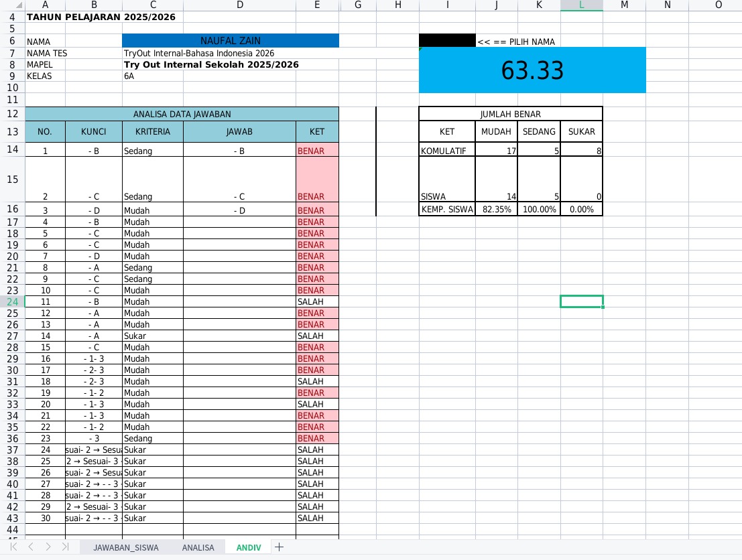Image resolution: width=742 pixels, height=560 pixels.
Task: Select the black name picker cell
Action: click(x=447, y=40)
